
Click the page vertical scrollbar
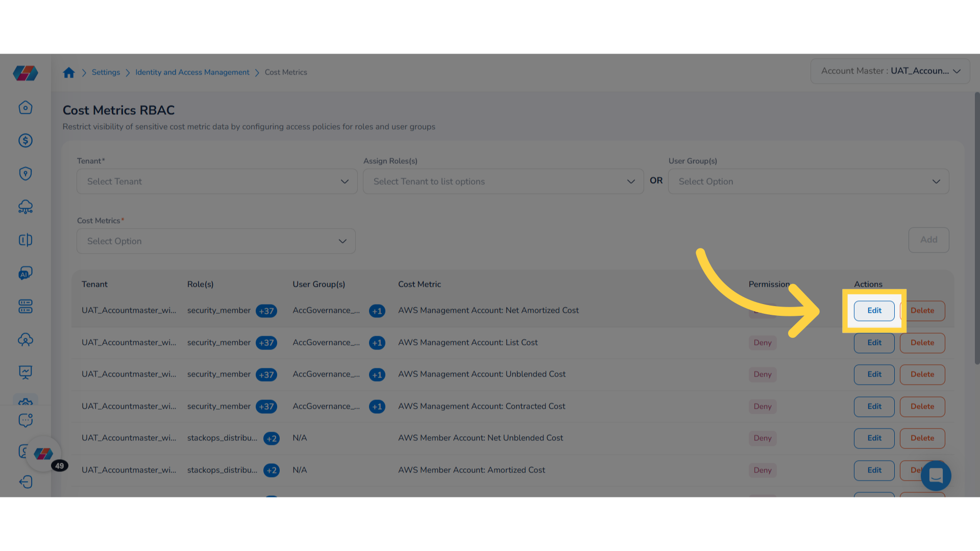click(x=976, y=228)
